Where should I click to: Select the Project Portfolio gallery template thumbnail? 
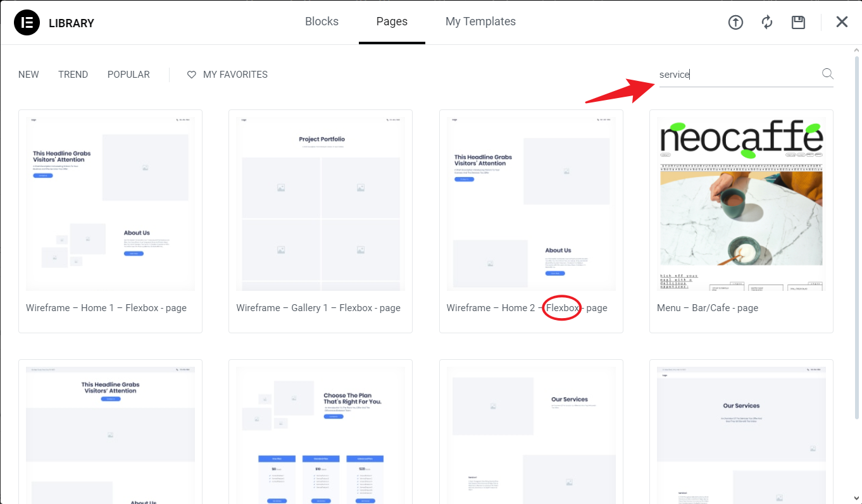(x=320, y=204)
